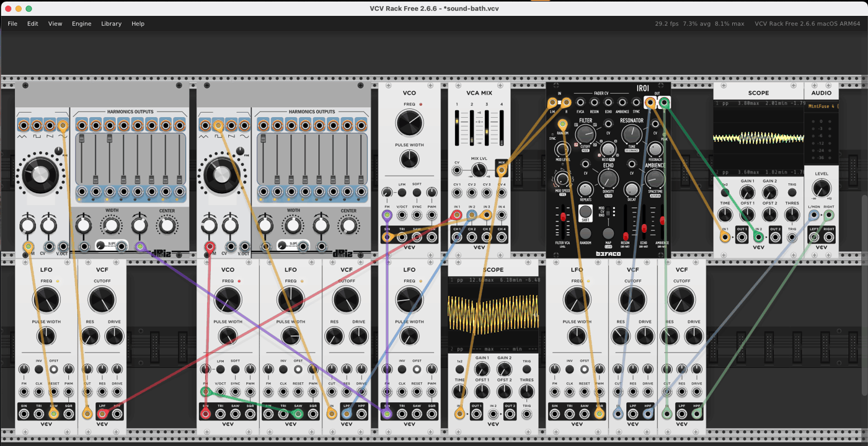This screenshot has height=446, width=868.
Task: Click the rack's vertical scrollbar
Action: point(866,294)
